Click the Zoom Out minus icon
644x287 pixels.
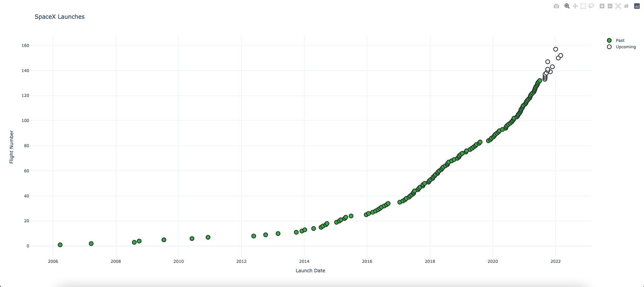click(x=610, y=6)
